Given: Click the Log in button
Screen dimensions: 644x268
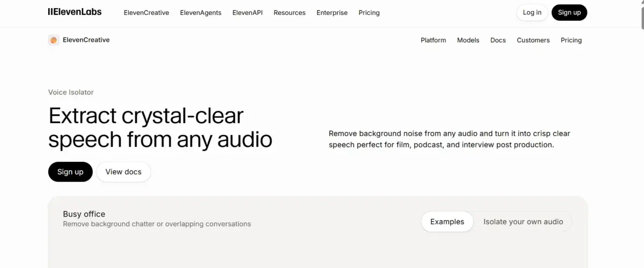Looking at the screenshot, I should pos(532,13).
